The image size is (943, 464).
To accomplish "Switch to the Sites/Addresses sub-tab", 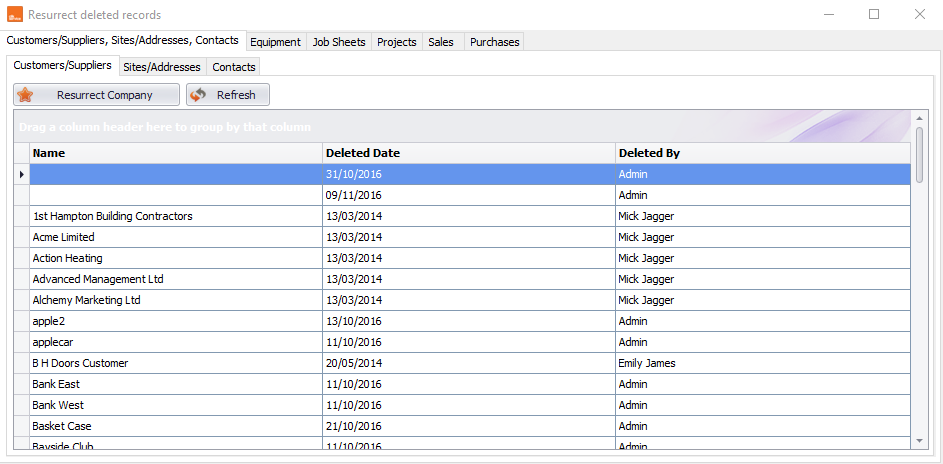I will (x=162, y=67).
